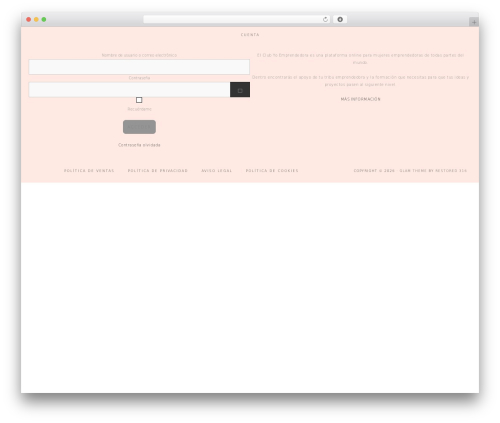Open a new tab with plus icon

tap(474, 22)
